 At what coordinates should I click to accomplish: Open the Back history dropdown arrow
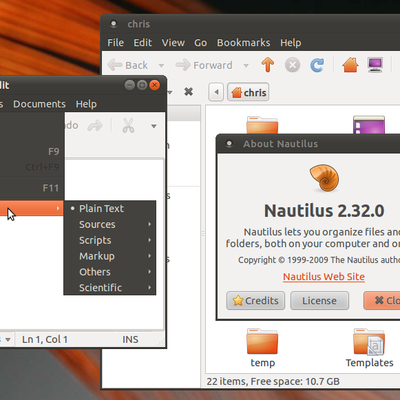tap(161, 65)
